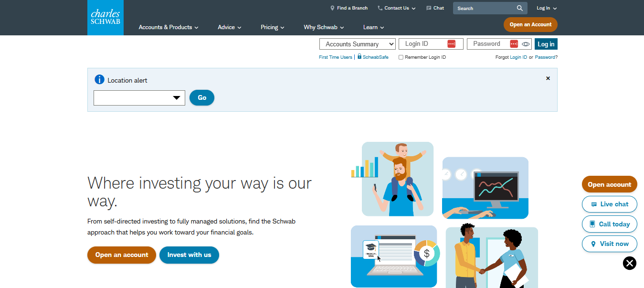Expand the Pricing menu
Screen dimensions: 644x288
tap(273, 27)
